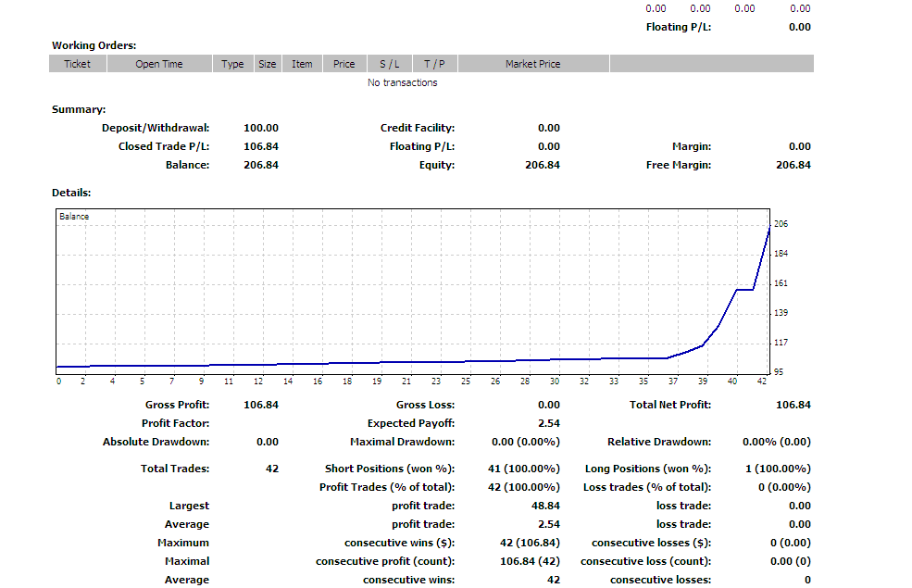The height and width of the screenshot is (588, 912).
Task: Click the 206 axis label on chart
Action: point(781,224)
